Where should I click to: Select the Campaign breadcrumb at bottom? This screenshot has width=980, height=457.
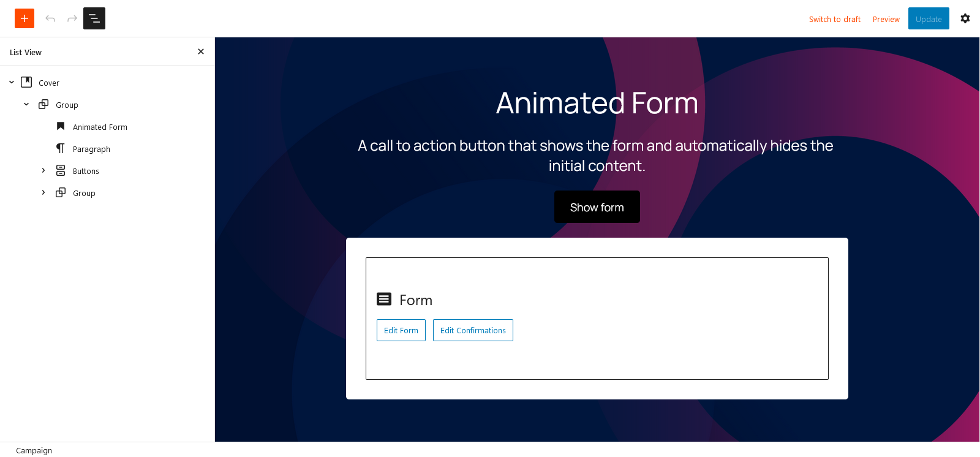[34, 450]
